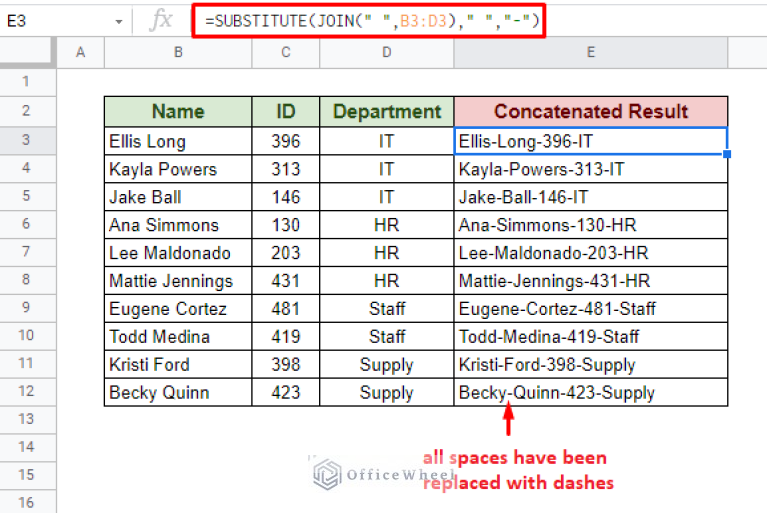Click ID cell 423
767x513 pixels.
[x=286, y=392]
